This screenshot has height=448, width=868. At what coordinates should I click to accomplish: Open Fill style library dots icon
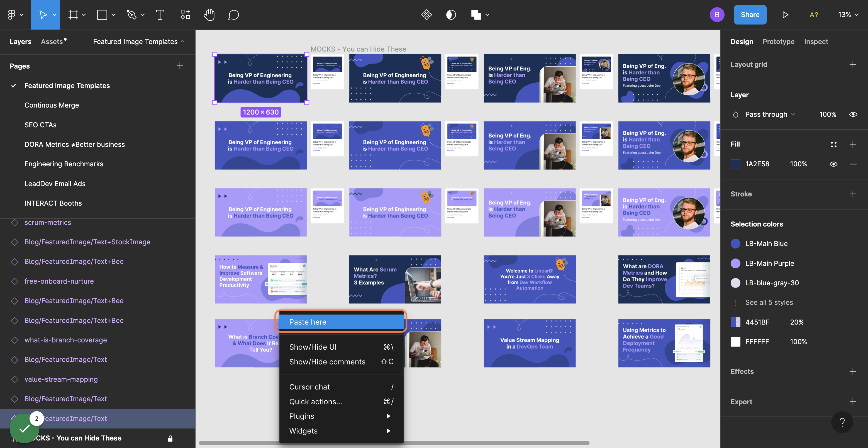point(834,144)
